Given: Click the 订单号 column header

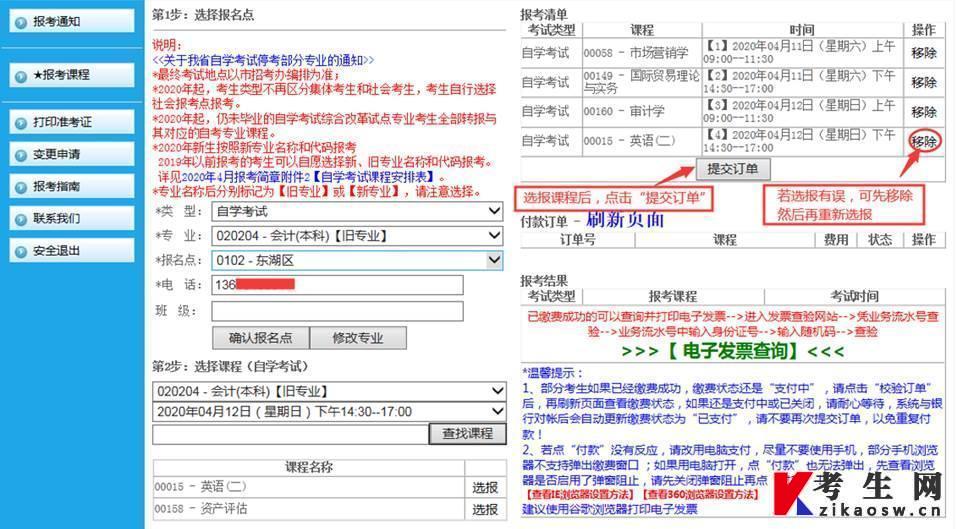Looking at the screenshot, I should [577, 240].
